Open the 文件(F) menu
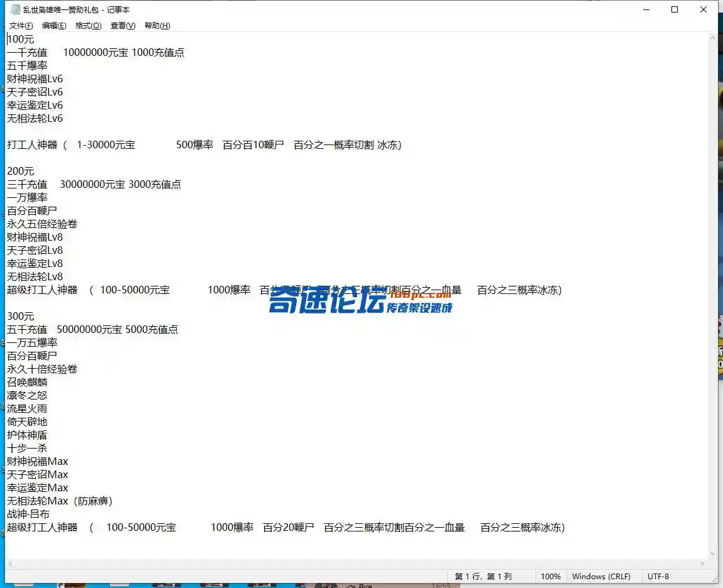Screen dimensions: 723x588 [x=21, y=25]
